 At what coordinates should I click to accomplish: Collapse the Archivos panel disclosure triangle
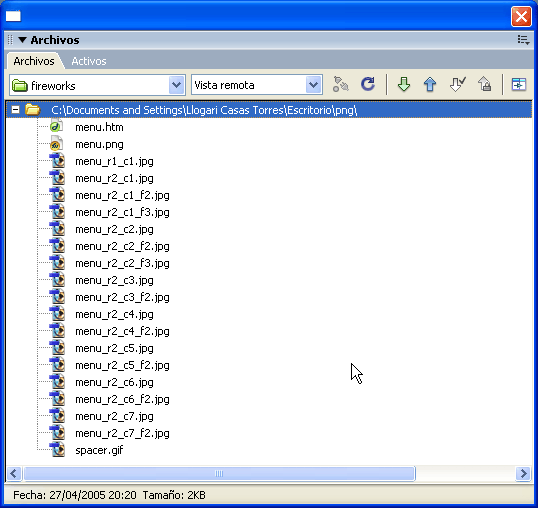click(22, 40)
